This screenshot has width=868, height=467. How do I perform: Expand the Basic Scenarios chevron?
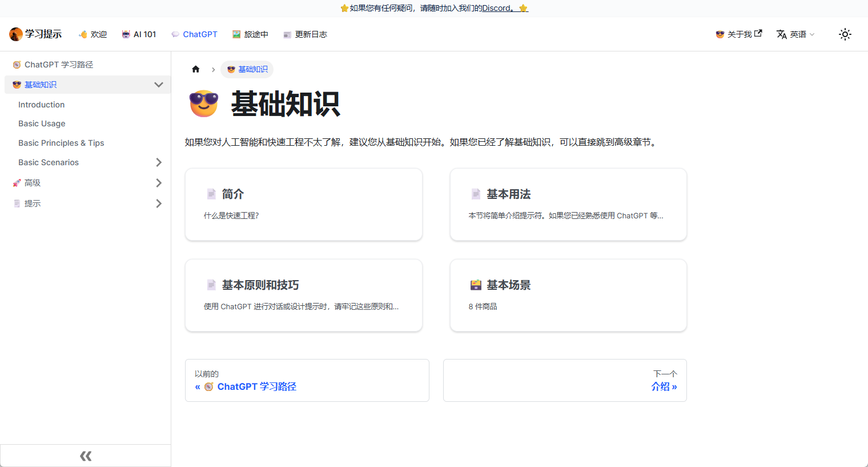click(159, 162)
